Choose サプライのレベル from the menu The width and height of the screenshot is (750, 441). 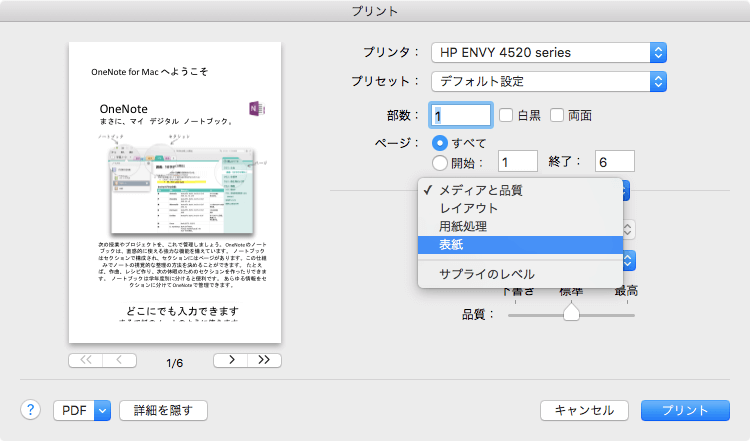(520, 275)
